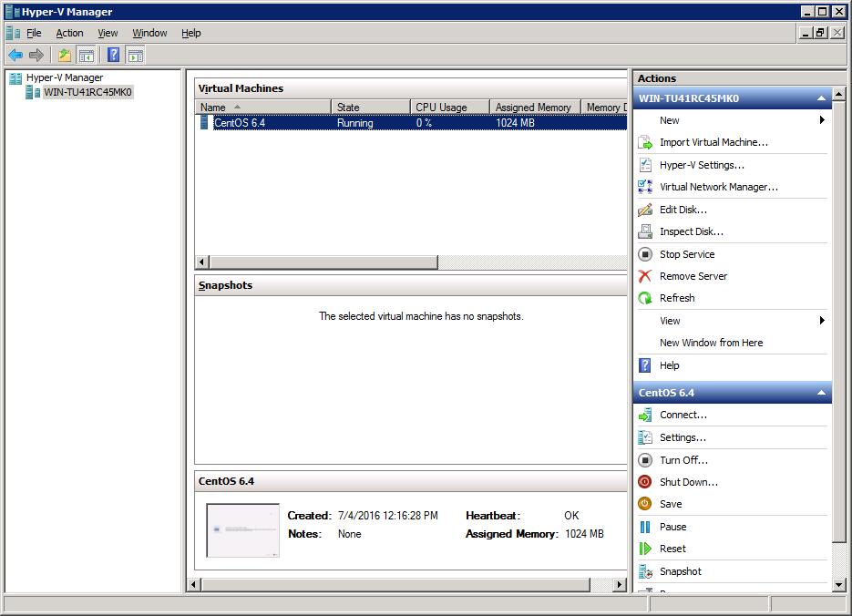
Task: Reset the CentOS 6.4 virtual machine
Action: point(672,549)
